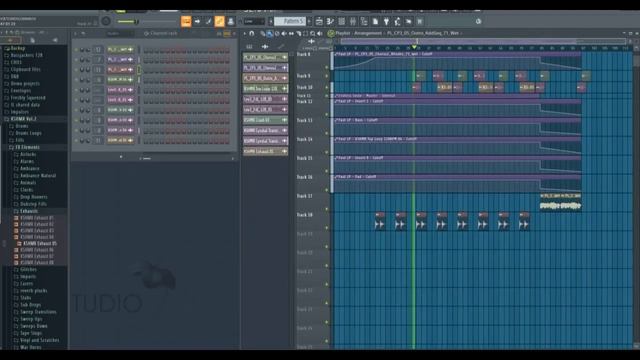Click the person icon in top toolbar

pos(231,21)
